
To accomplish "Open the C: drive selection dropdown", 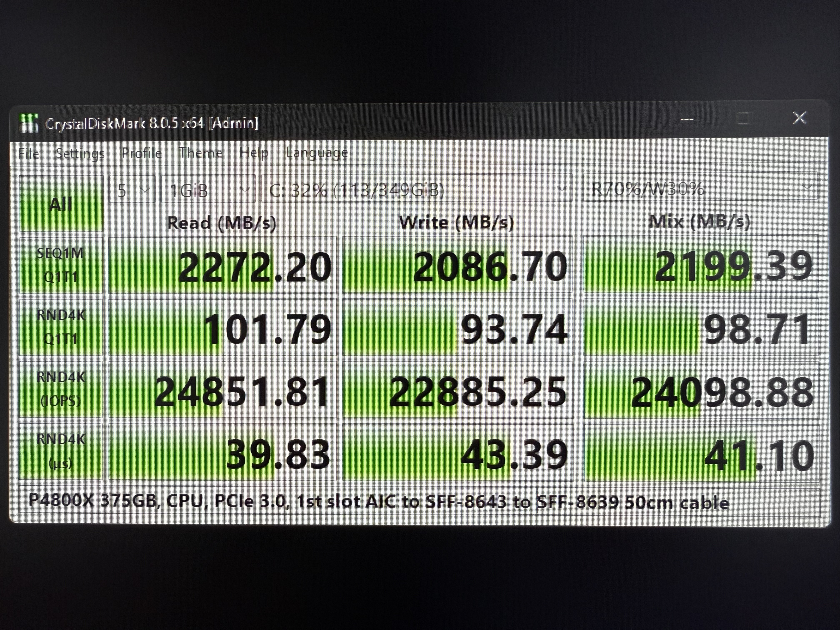I will [416, 188].
